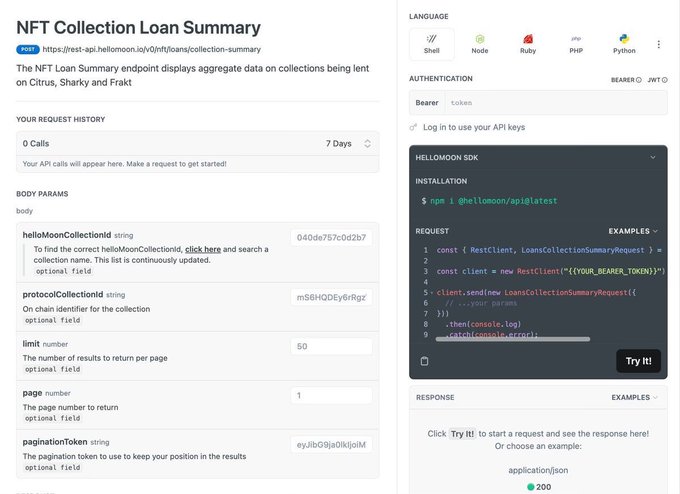Viewport: 680px width, 494px height.
Task: Open the Request EXAMPLES dropdown
Action: (633, 231)
